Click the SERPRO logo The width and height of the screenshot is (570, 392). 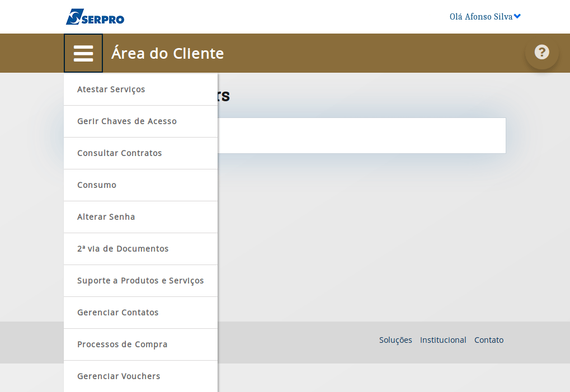(x=95, y=17)
